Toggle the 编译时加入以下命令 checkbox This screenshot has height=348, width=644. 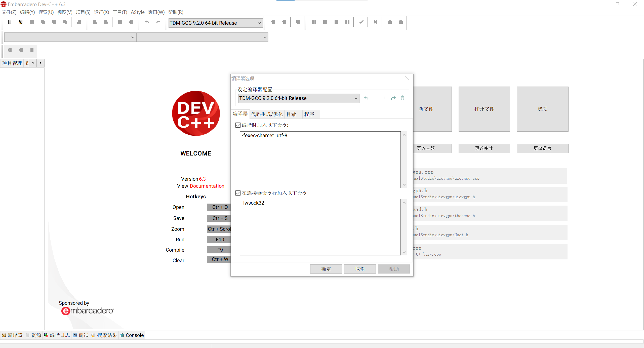pyautogui.click(x=238, y=125)
